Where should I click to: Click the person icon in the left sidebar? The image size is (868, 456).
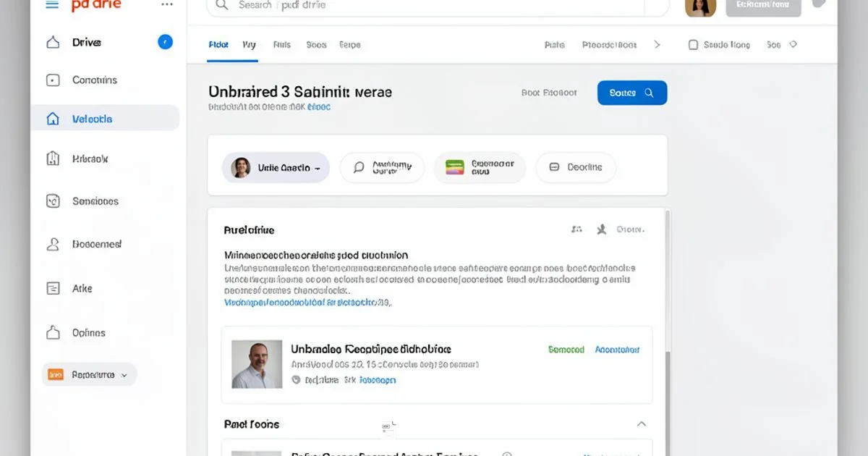coord(53,245)
